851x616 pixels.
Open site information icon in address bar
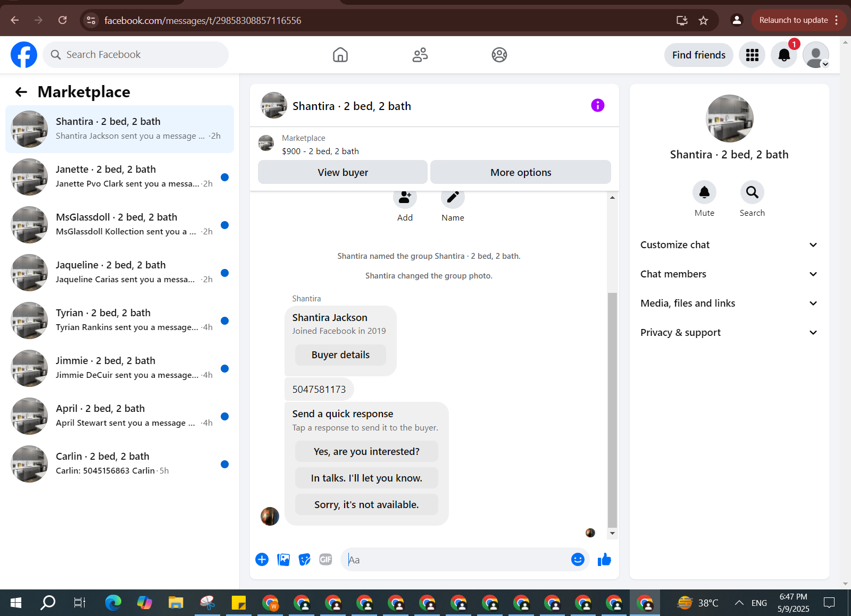91,20
